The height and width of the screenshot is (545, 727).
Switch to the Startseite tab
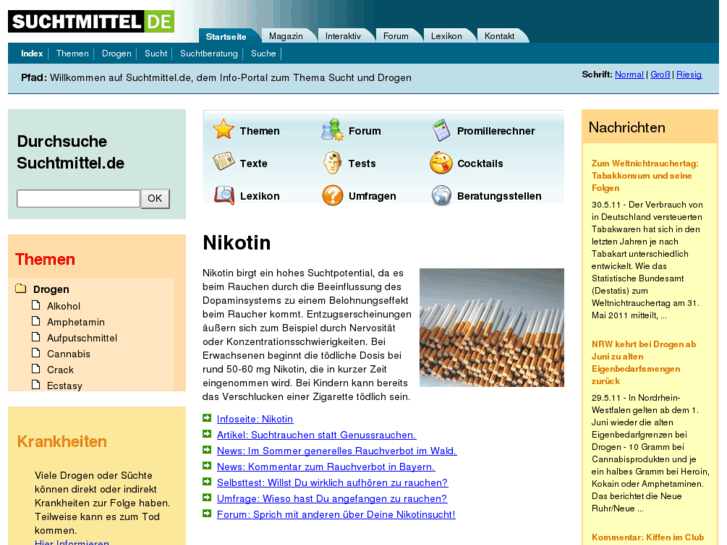point(226,36)
